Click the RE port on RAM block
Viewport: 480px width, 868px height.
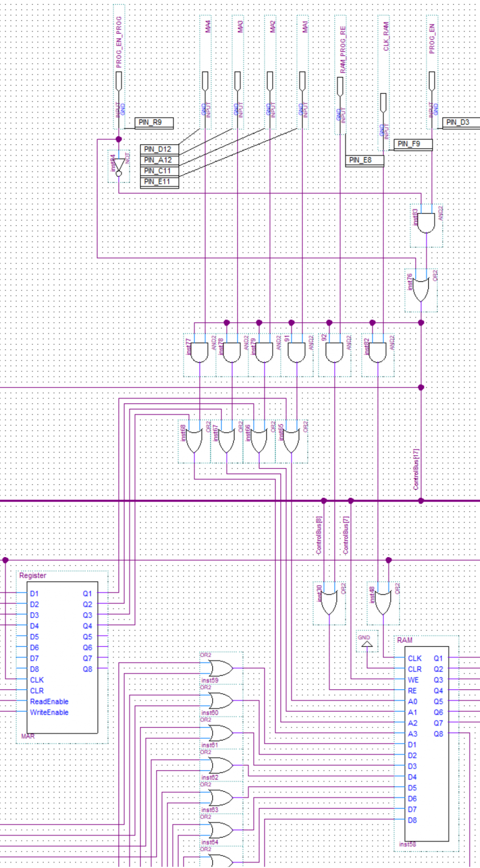[413, 691]
